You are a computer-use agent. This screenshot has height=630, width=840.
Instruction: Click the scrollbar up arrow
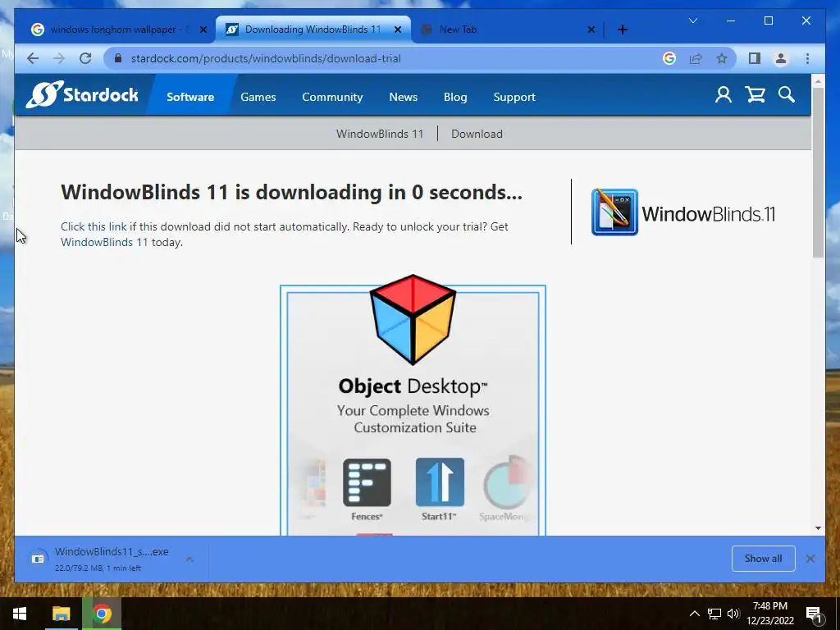tap(818, 81)
